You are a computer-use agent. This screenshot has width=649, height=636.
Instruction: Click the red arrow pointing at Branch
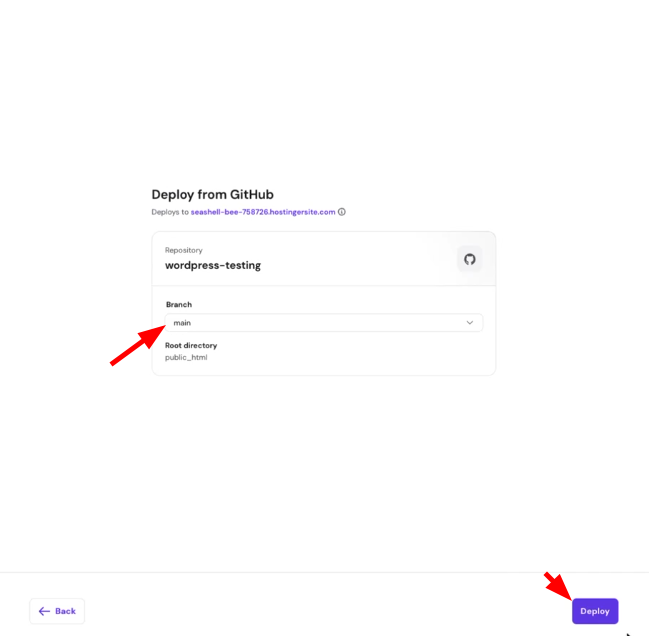point(138,345)
